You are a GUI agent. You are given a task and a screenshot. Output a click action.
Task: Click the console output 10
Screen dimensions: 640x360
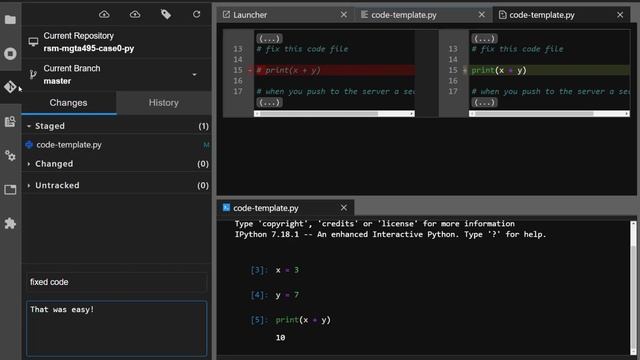point(280,338)
